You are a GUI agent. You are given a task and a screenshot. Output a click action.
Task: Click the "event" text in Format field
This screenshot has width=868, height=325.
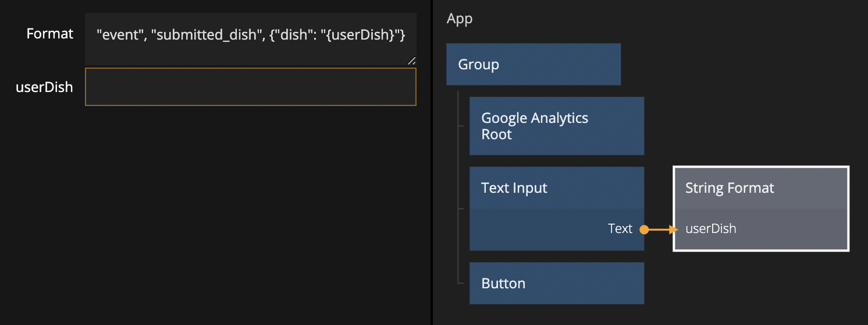point(120,34)
